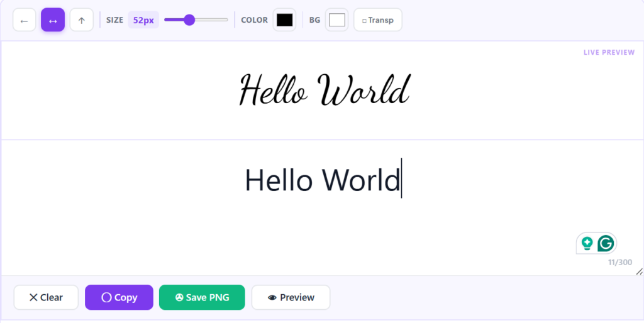The width and height of the screenshot is (644, 323).
Task: Select the center alignment button
Action: coord(53,19)
